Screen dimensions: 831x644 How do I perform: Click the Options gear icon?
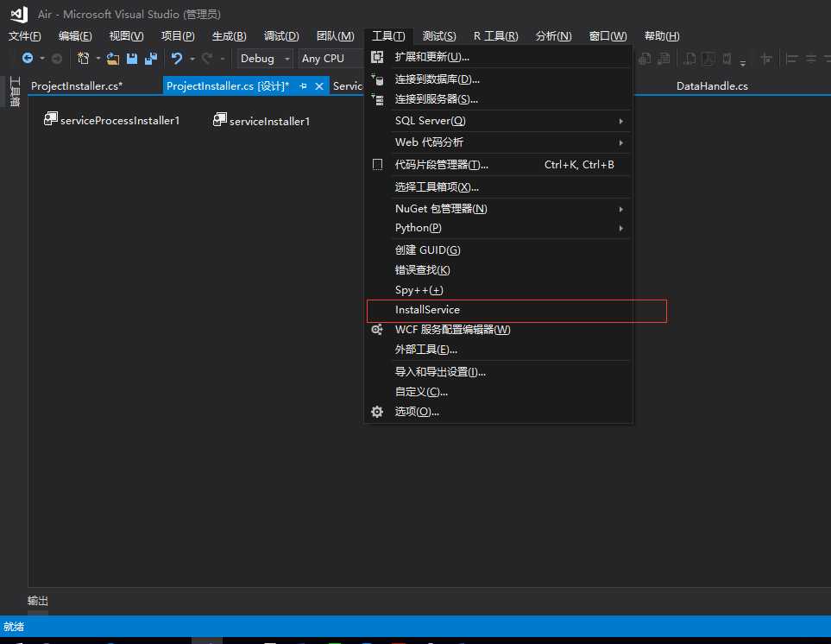[x=377, y=412]
